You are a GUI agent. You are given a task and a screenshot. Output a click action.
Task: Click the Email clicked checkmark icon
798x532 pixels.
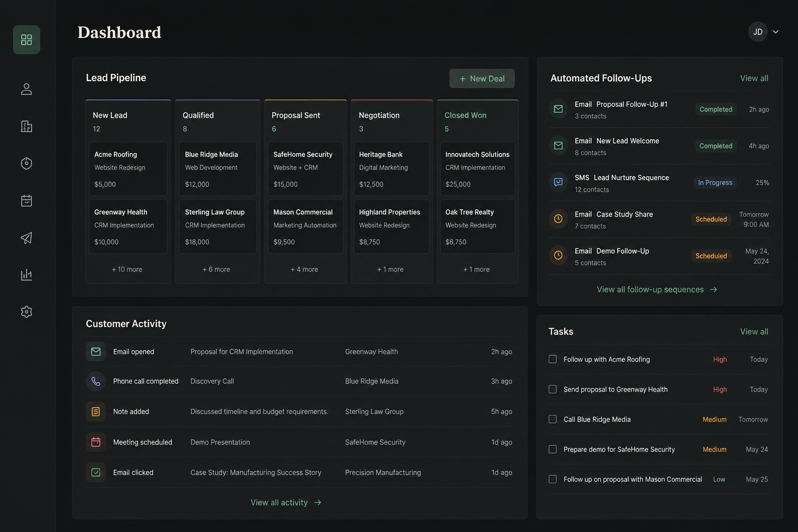96,472
